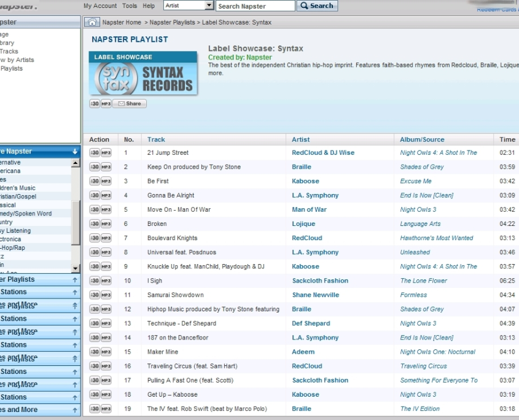Buy MP3 of The IV feat. Rob Swift

[x=106, y=409]
